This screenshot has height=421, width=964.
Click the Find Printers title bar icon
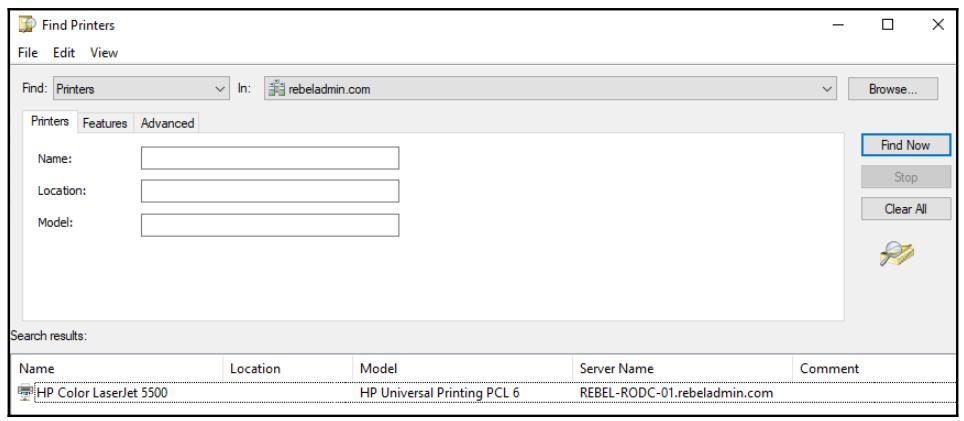pos(25,22)
